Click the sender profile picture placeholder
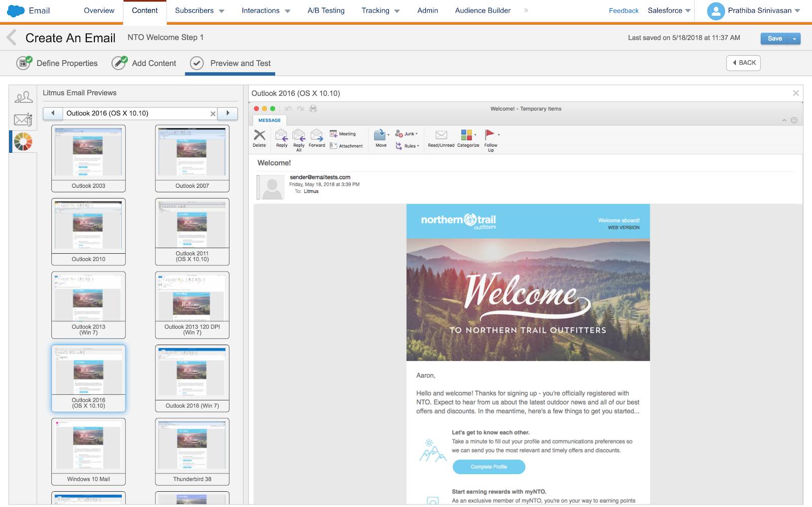The width and height of the screenshot is (812, 507). point(271,187)
